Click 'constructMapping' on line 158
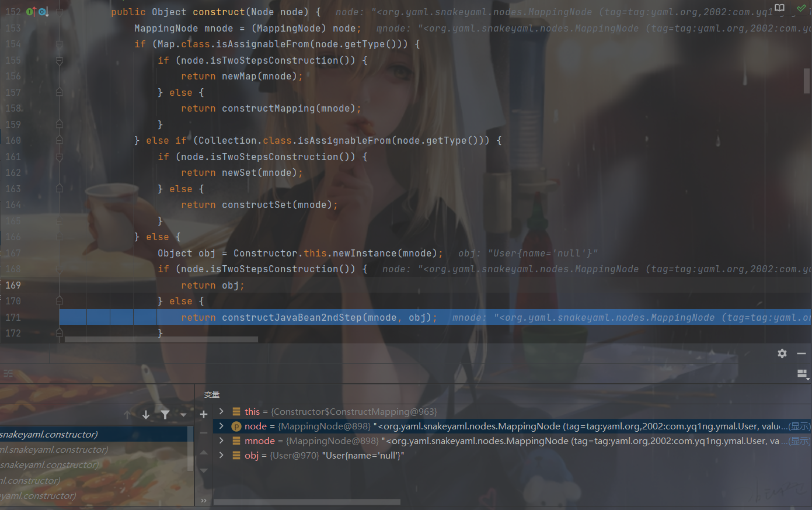Image resolution: width=812 pixels, height=510 pixels. pos(269,108)
